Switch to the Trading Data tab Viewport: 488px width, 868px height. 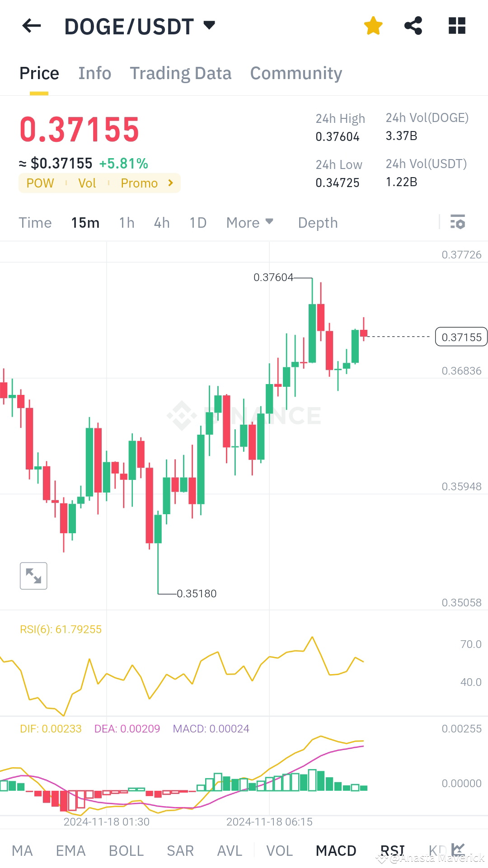pos(181,73)
